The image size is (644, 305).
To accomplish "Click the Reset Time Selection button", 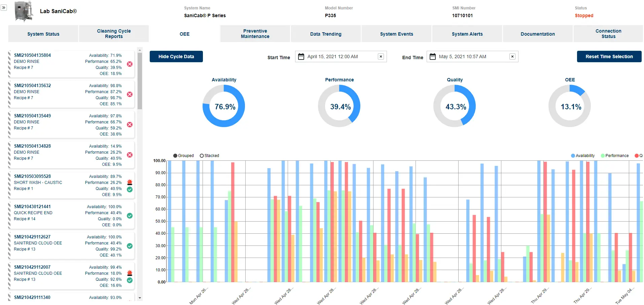I will coord(609,56).
